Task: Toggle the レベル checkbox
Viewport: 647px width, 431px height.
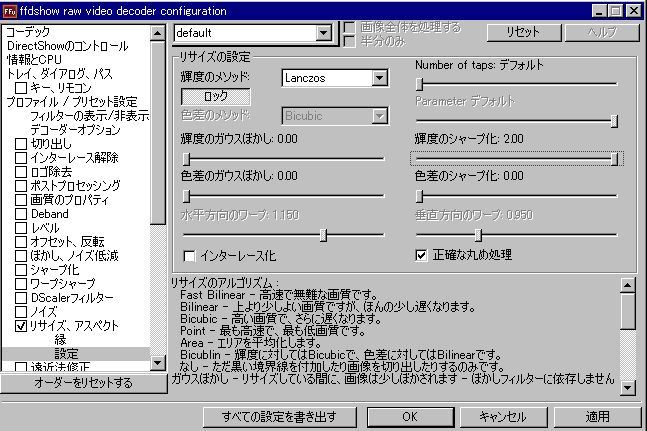Action: [21, 228]
